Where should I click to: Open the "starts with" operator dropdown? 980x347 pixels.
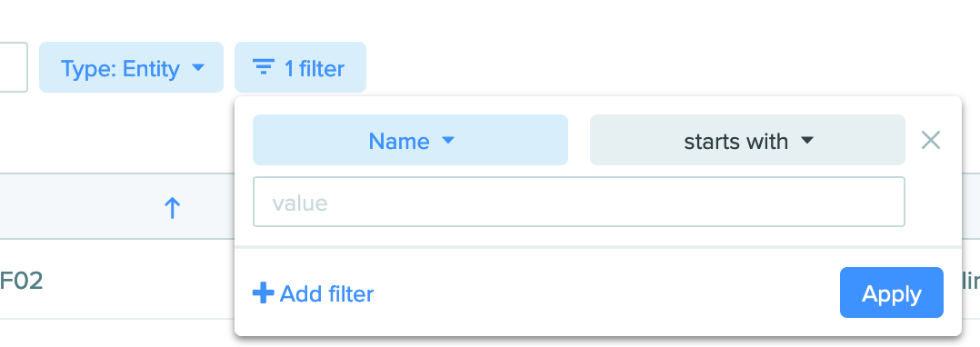(x=747, y=140)
